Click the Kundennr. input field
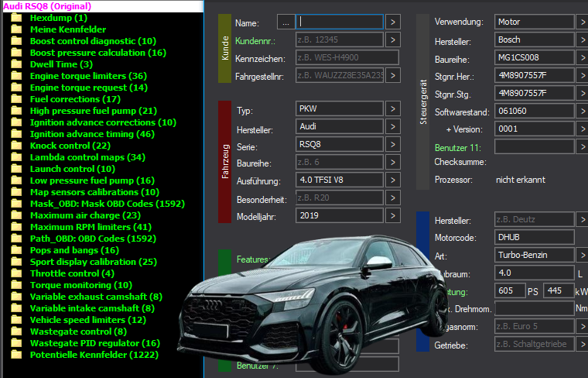The height and width of the screenshot is (378, 588). click(340, 40)
